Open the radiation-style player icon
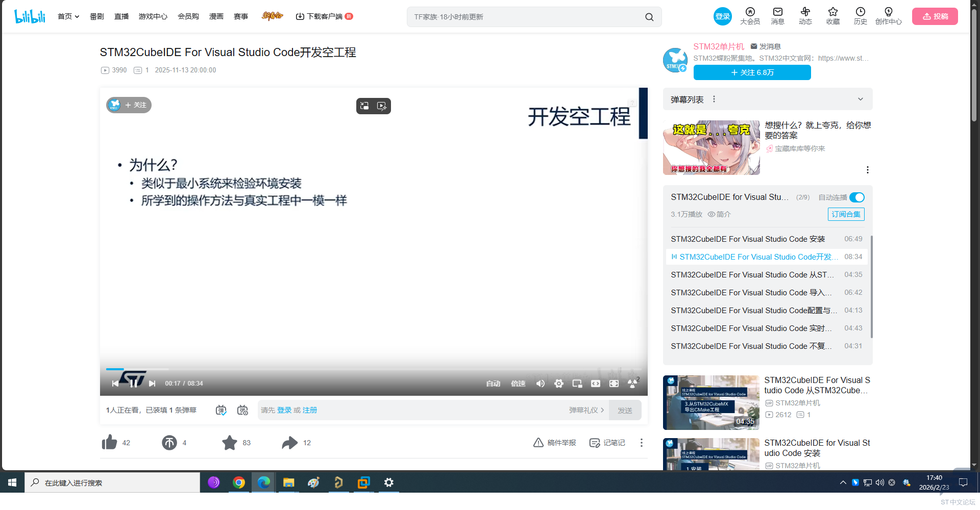This screenshot has height=510, width=980. tap(633, 383)
